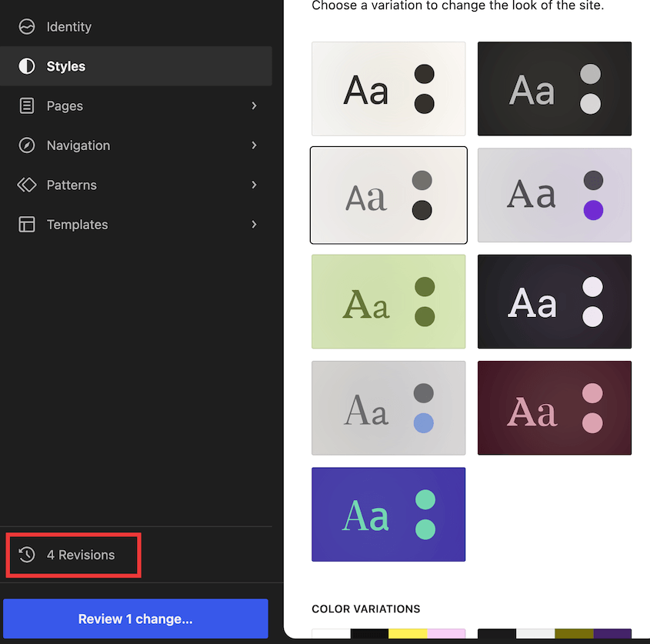Select the Patterns diamond icon

click(27, 185)
